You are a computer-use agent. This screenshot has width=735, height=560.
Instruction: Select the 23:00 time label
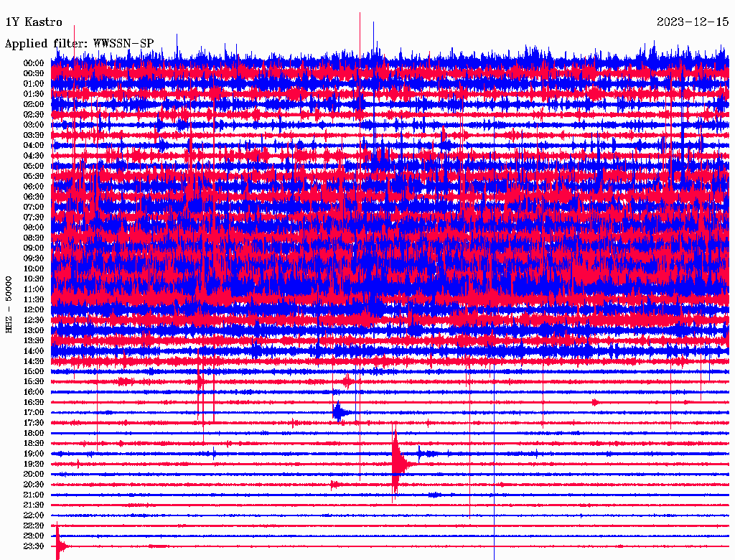(33, 536)
